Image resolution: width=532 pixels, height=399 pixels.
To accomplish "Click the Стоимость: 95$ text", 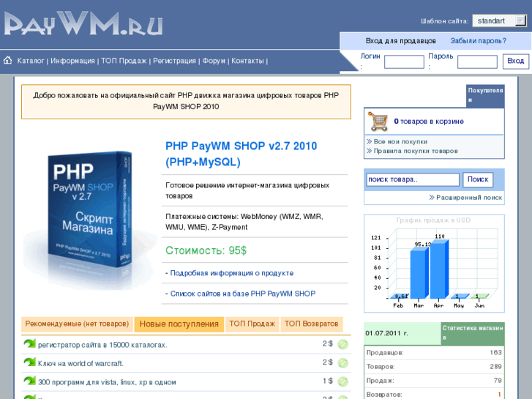I will pyautogui.click(x=206, y=250).
